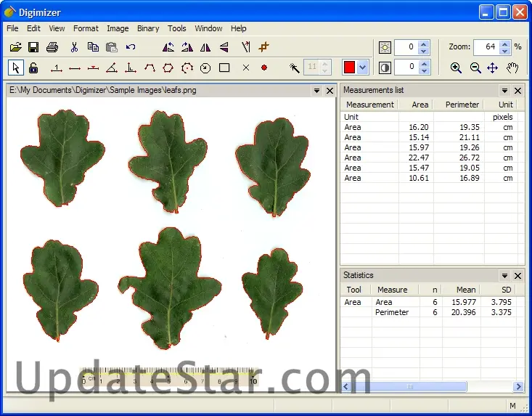Select the X marker tool
This screenshot has height=416, width=532.
tap(246, 68)
